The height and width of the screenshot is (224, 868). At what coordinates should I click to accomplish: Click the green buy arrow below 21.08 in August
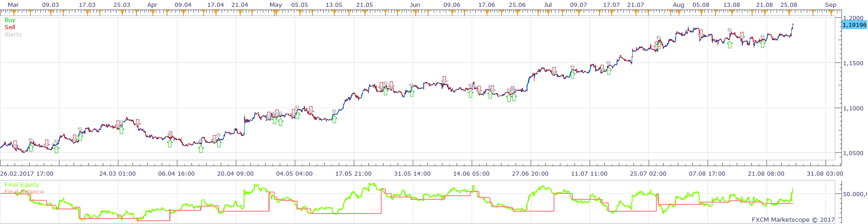763,44
